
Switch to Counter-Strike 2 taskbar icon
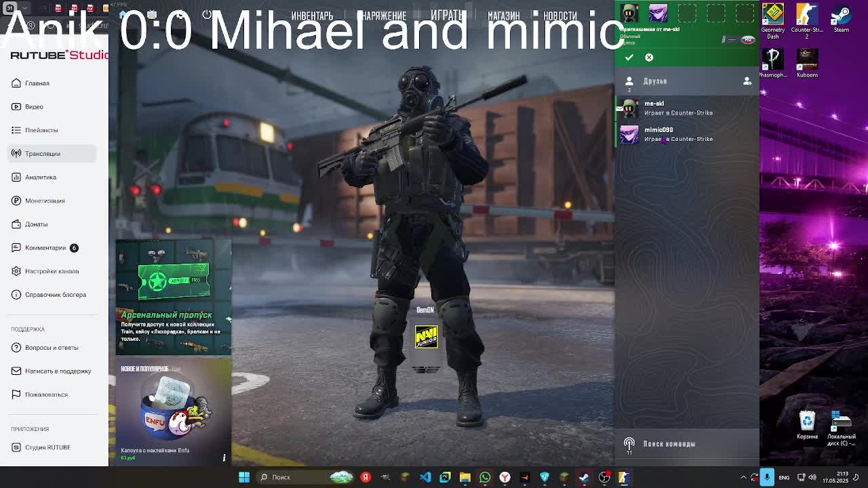(624, 477)
